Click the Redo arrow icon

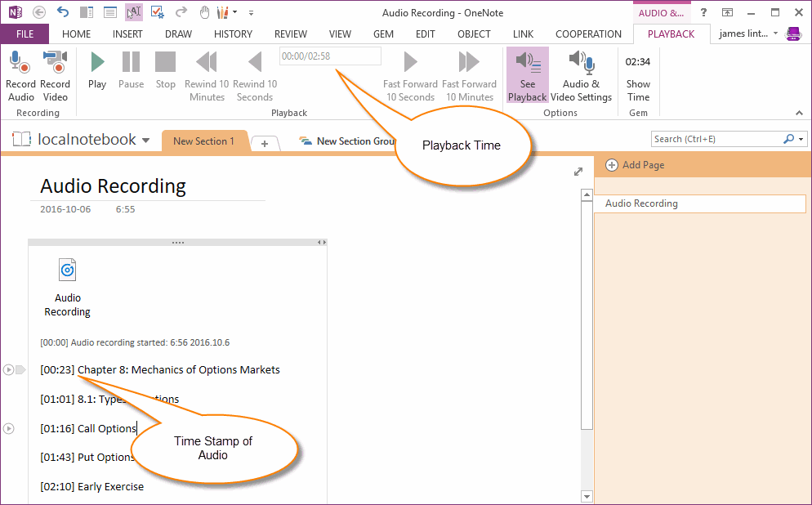pyautogui.click(x=181, y=12)
